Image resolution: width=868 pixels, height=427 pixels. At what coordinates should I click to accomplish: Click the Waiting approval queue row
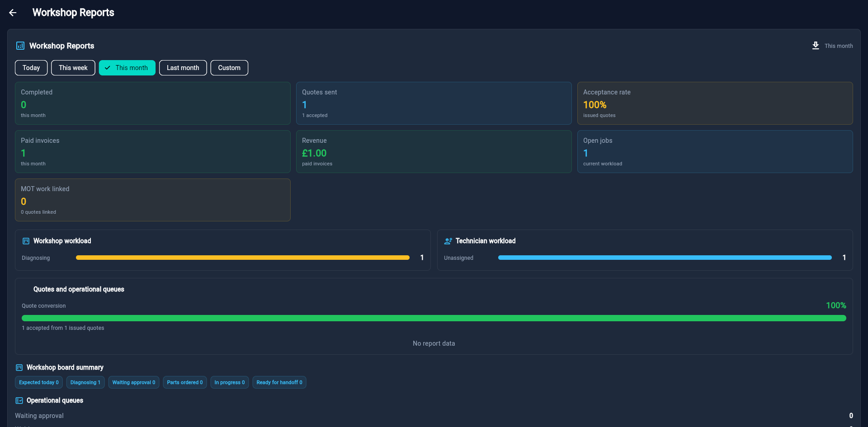click(x=434, y=416)
